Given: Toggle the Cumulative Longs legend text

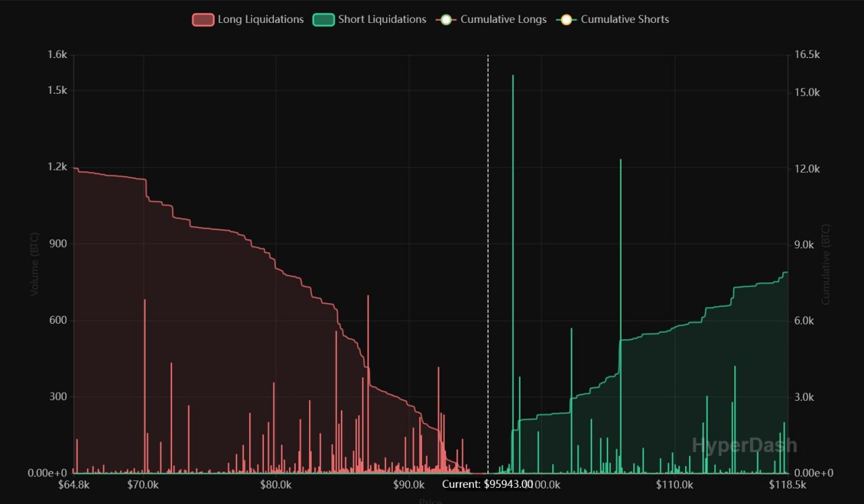Looking at the screenshot, I should (x=504, y=20).
